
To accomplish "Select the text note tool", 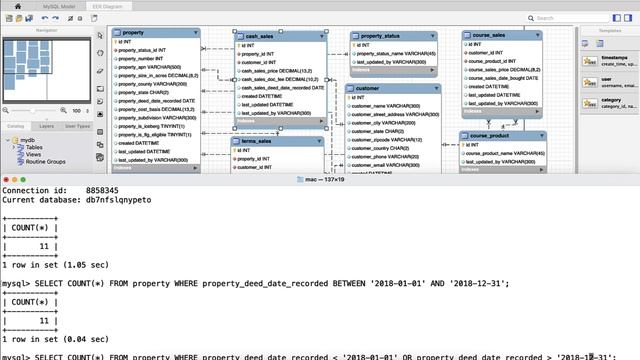I will point(100,101).
